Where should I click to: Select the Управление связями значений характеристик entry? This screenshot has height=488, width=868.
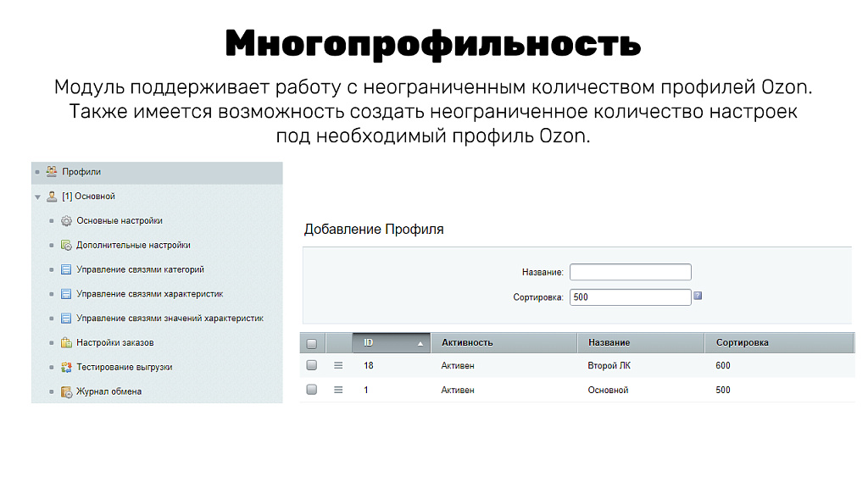(x=67, y=319)
